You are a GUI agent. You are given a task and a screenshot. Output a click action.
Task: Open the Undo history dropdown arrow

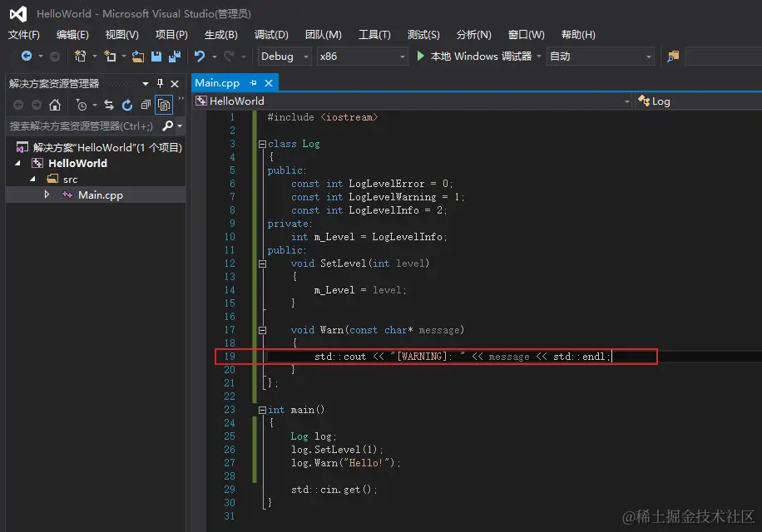coord(215,57)
